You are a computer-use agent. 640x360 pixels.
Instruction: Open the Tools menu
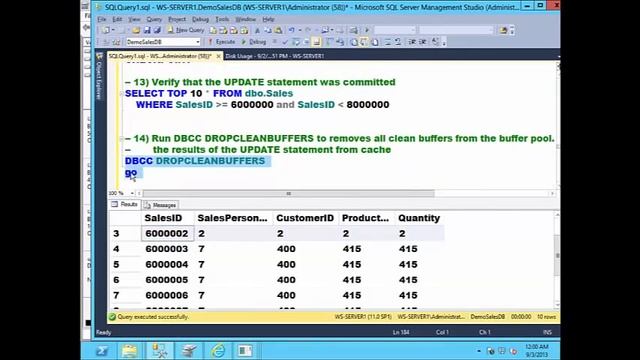tap(222, 19)
